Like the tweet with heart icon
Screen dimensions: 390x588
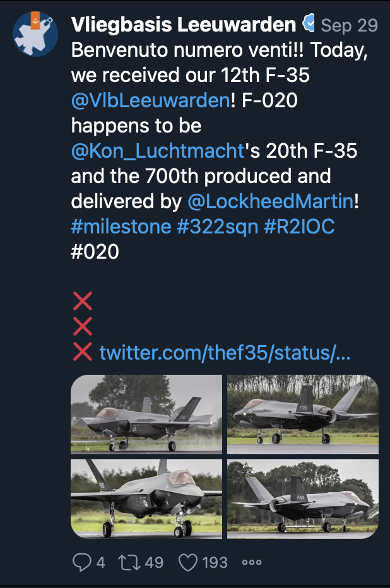tap(188, 562)
